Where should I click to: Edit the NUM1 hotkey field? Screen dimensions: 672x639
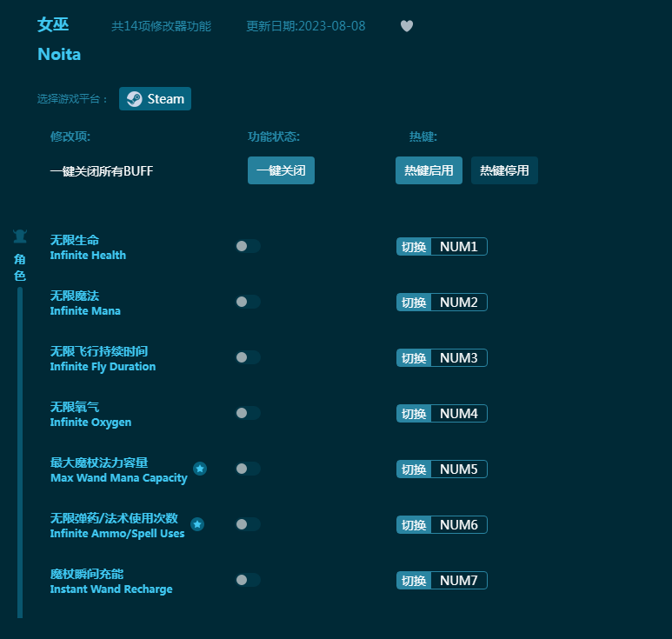coord(459,247)
